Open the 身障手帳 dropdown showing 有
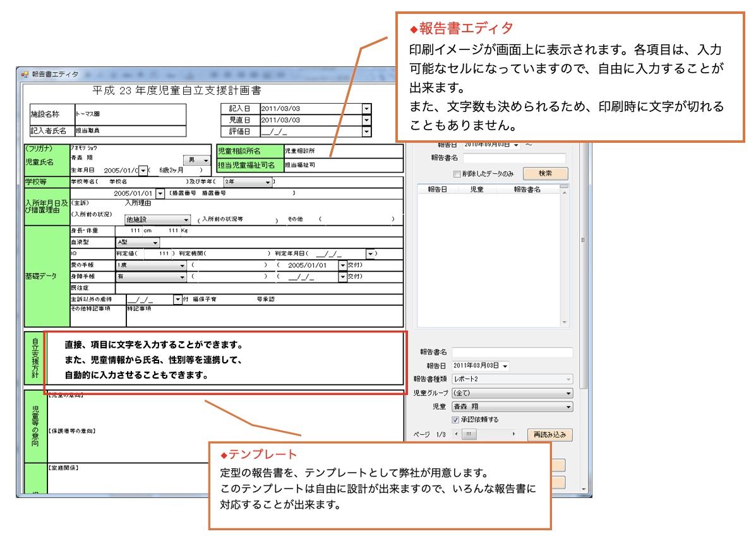The width and height of the screenshot is (756, 541). click(x=151, y=277)
